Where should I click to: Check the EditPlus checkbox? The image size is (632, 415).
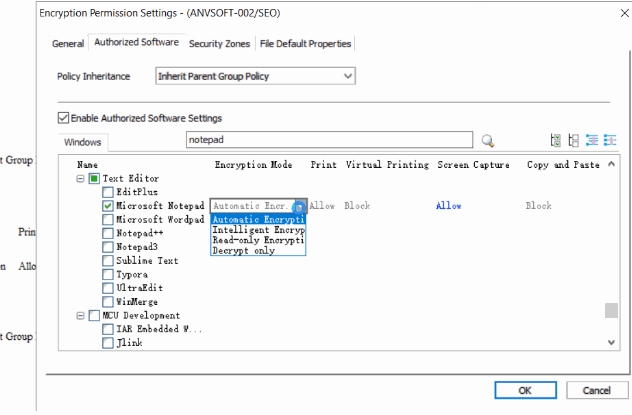(108, 192)
